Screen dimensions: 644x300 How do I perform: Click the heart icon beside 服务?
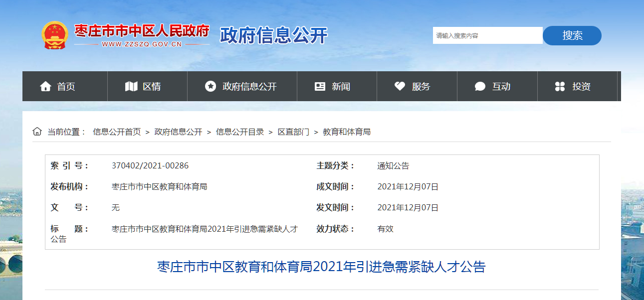(x=400, y=86)
